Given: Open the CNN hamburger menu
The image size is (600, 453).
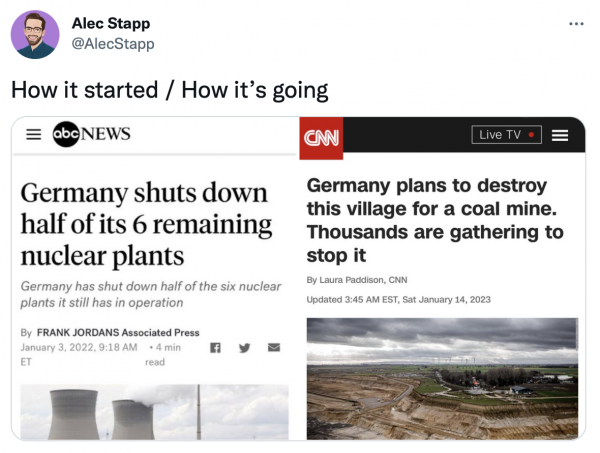Looking at the screenshot, I should point(561,135).
